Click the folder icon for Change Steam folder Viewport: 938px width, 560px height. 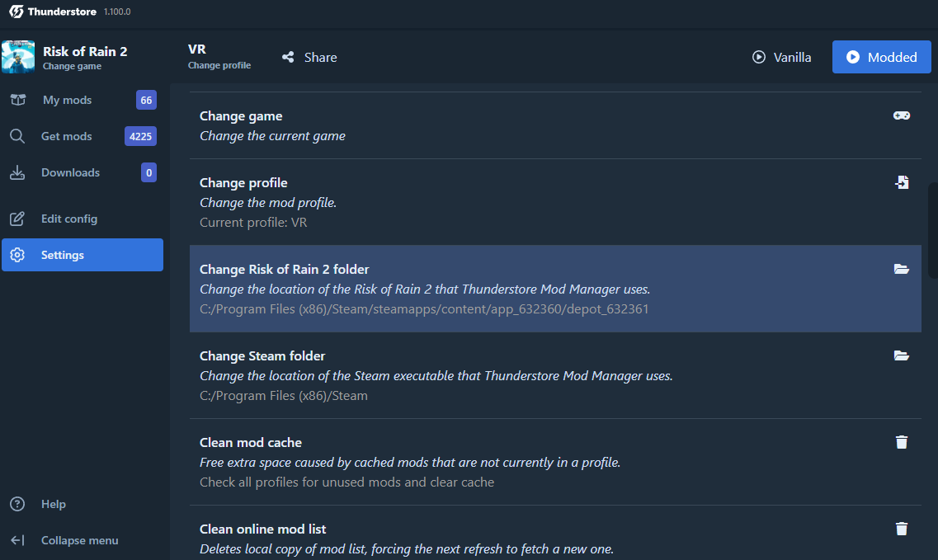pos(902,356)
